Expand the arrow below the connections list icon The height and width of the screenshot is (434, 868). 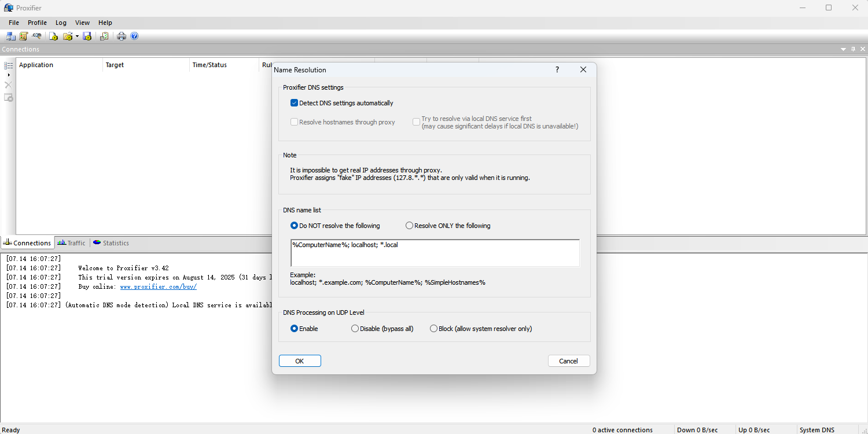click(x=9, y=75)
